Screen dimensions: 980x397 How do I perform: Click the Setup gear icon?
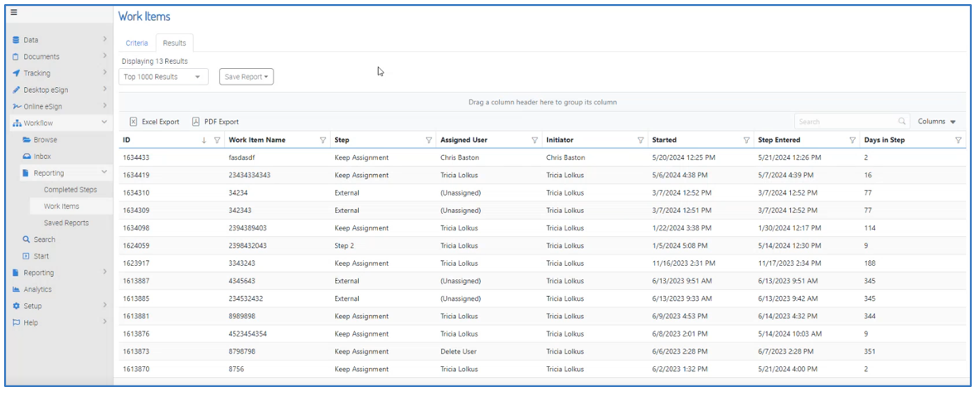(17, 307)
